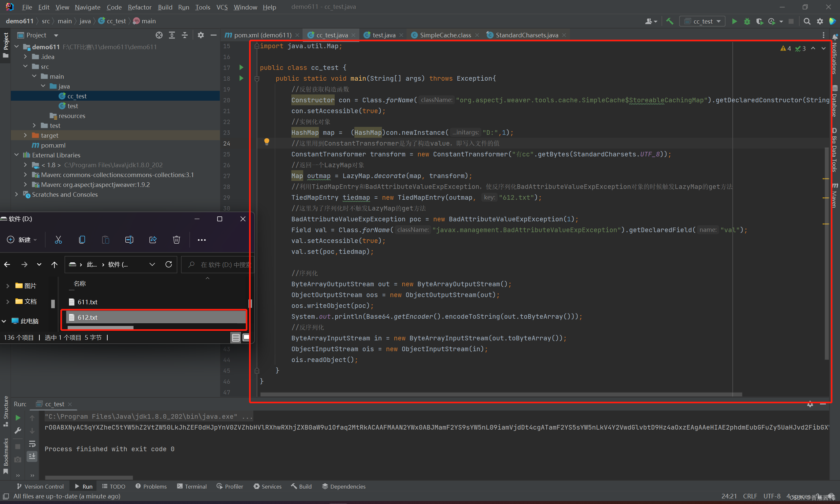Open the Profiler tool window
The height and width of the screenshot is (504, 840).
pyautogui.click(x=230, y=486)
